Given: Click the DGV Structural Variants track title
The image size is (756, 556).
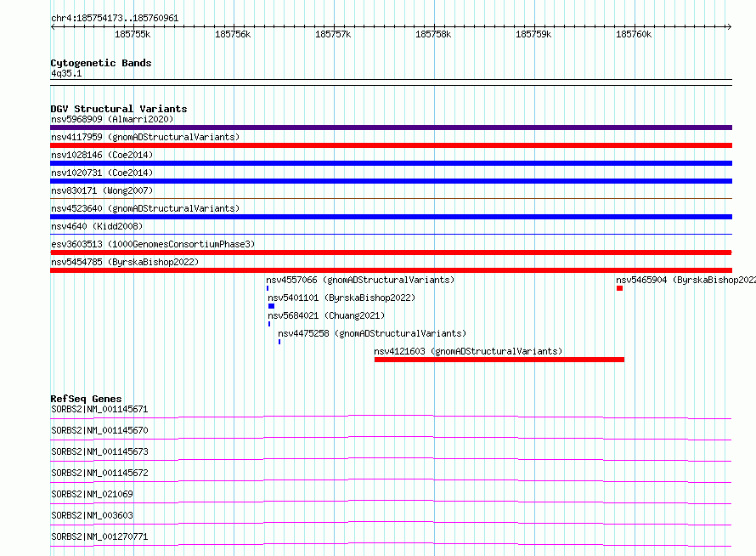Looking at the screenshot, I should pos(119,109).
